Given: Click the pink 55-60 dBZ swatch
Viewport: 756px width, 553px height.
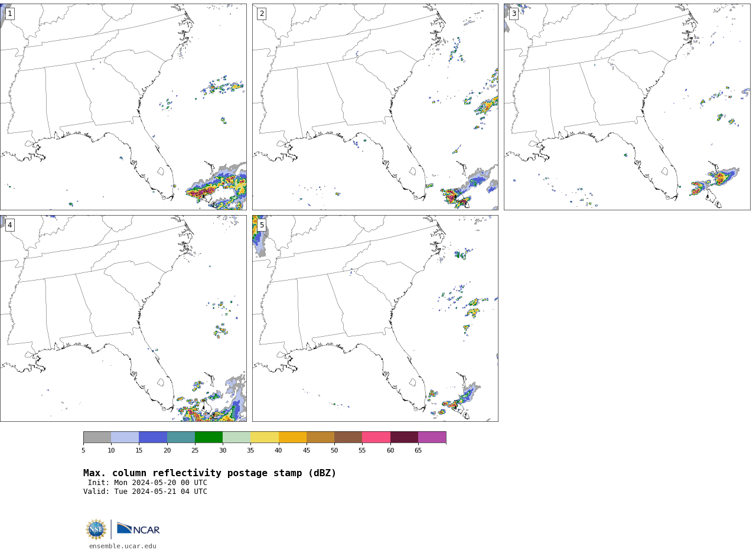Looking at the screenshot, I should click(x=376, y=437).
